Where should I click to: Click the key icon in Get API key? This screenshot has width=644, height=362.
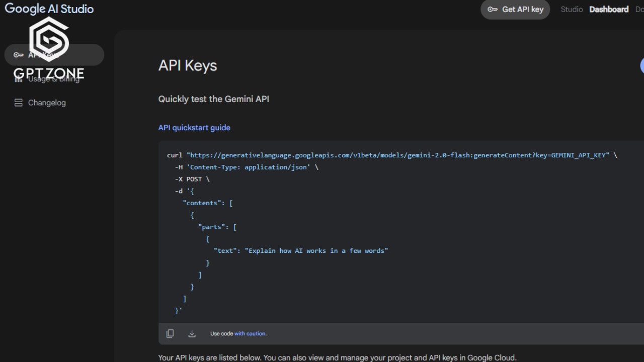click(493, 9)
